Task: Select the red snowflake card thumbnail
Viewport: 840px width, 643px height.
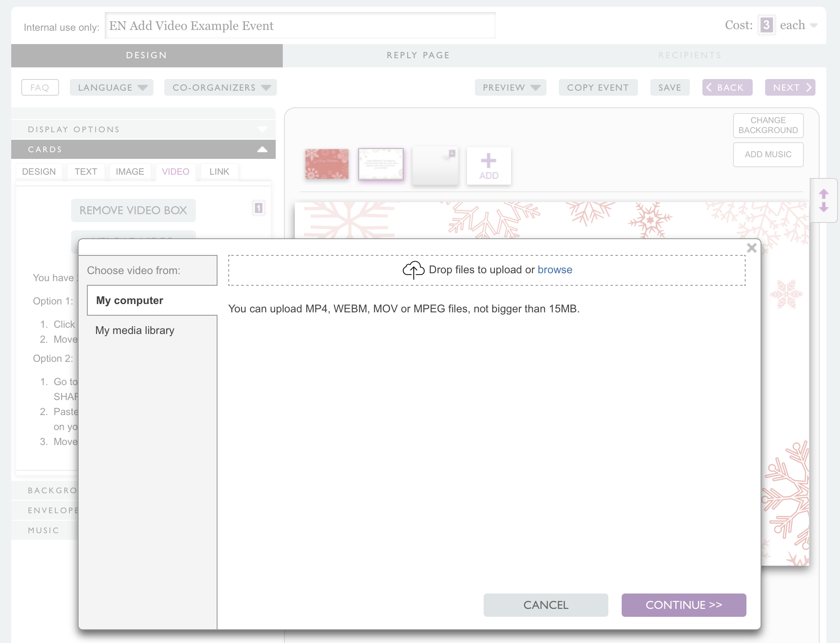Action: click(x=327, y=164)
